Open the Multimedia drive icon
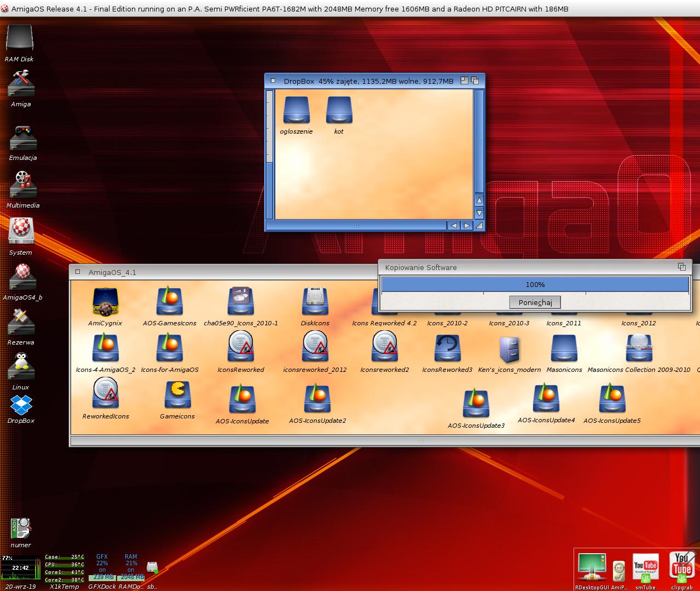Image resolution: width=700 pixels, height=591 pixels. [x=23, y=185]
